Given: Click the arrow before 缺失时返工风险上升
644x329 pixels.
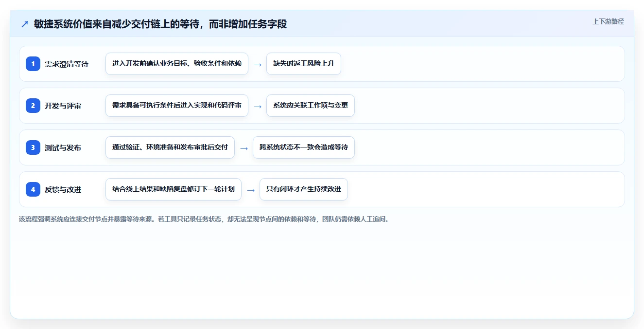Looking at the screenshot, I should coord(258,64).
